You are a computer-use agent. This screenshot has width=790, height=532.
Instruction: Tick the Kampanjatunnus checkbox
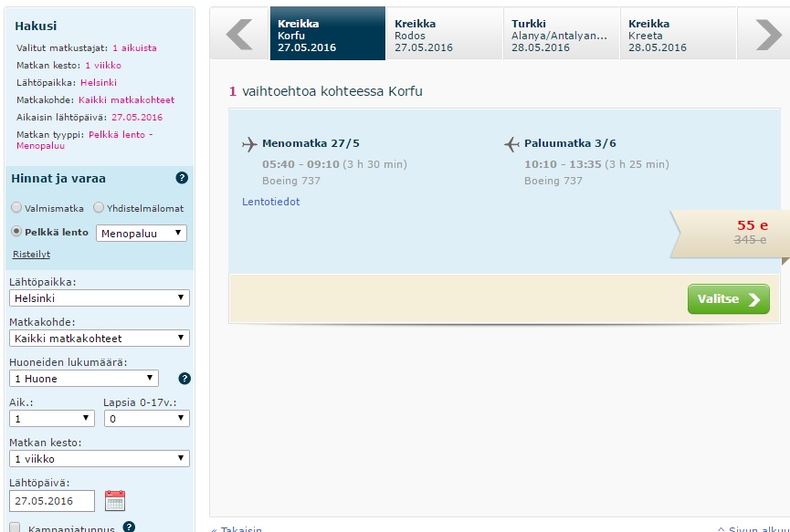click(x=16, y=527)
